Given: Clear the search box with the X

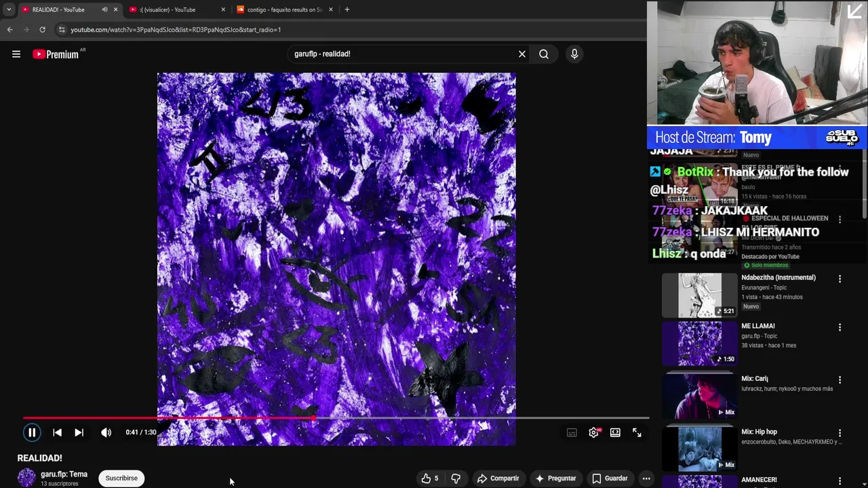Looking at the screenshot, I should (522, 54).
